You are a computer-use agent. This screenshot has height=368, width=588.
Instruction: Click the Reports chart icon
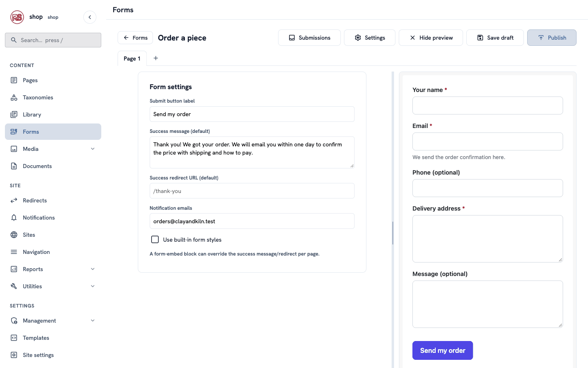[x=14, y=269]
